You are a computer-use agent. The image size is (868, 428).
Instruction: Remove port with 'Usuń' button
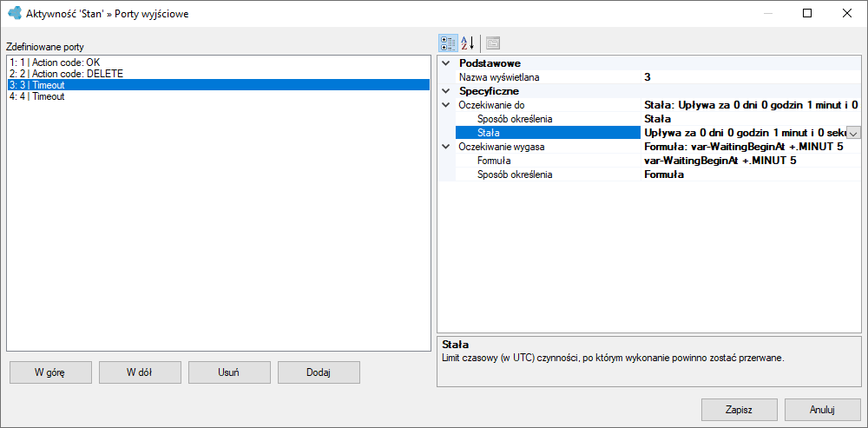[229, 372]
